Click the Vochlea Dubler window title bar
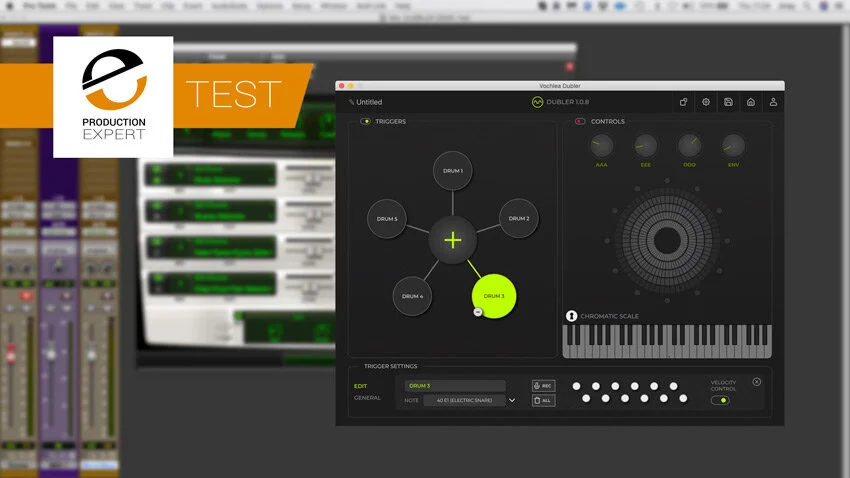This screenshot has height=478, width=850. click(559, 86)
